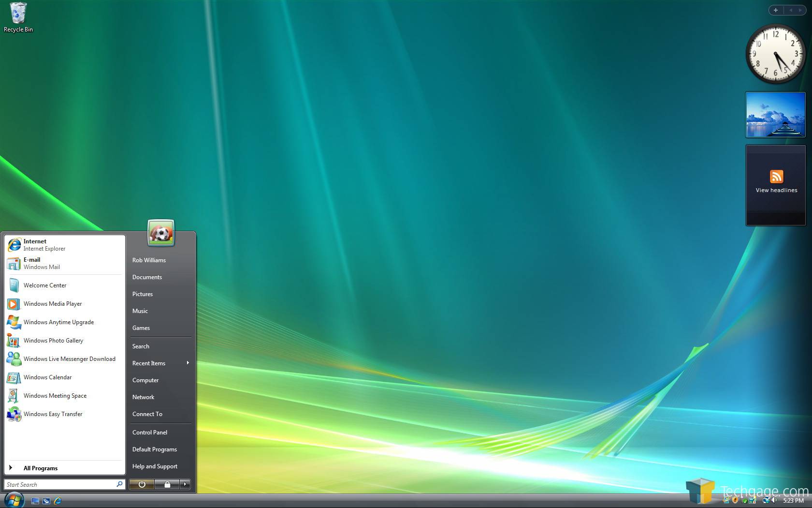Open shutdown options arrow next to lock

[x=185, y=484]
